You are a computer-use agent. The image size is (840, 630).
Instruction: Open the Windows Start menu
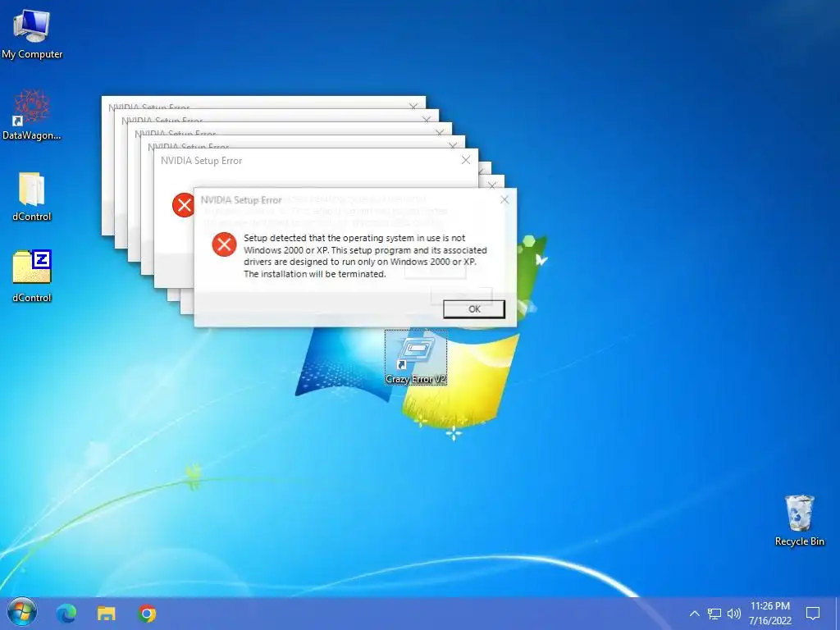pos(22,613)
